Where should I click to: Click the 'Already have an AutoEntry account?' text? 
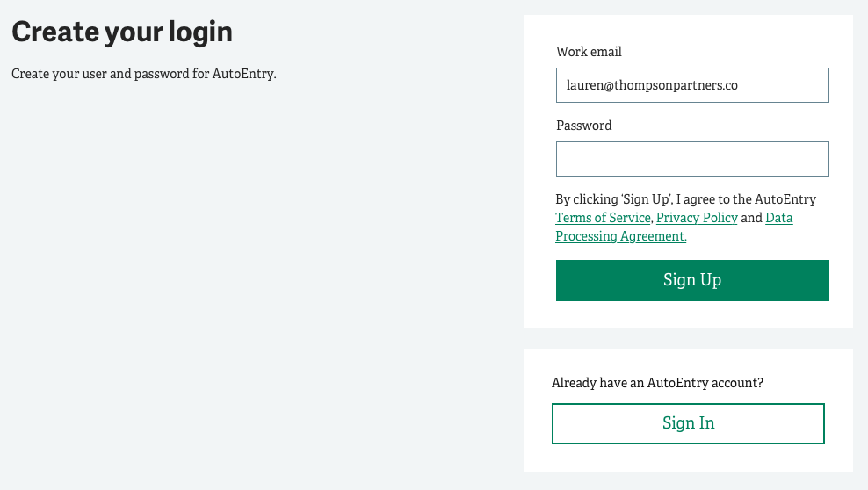(657, 383)
